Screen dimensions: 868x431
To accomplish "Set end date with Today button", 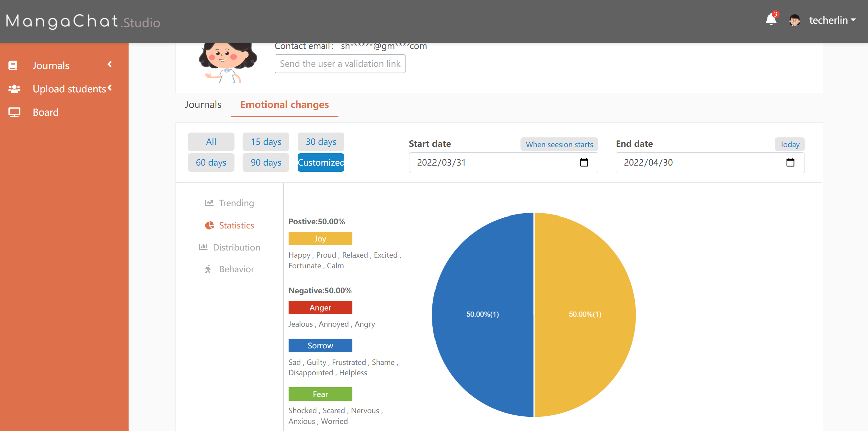I will tap(790, 144).
